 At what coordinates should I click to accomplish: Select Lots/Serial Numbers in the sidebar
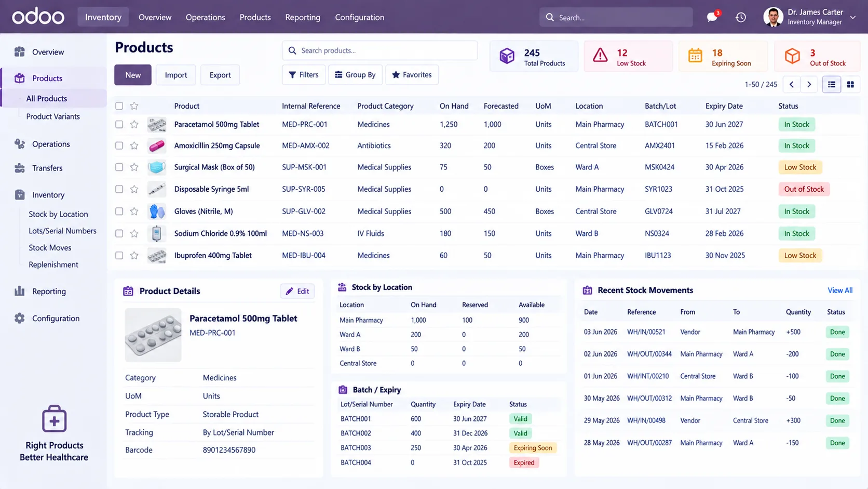[62, 231]
